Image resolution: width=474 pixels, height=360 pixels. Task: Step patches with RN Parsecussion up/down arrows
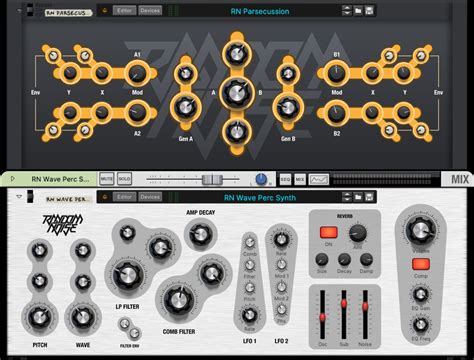pyautogui.click(x=347, y=11)
